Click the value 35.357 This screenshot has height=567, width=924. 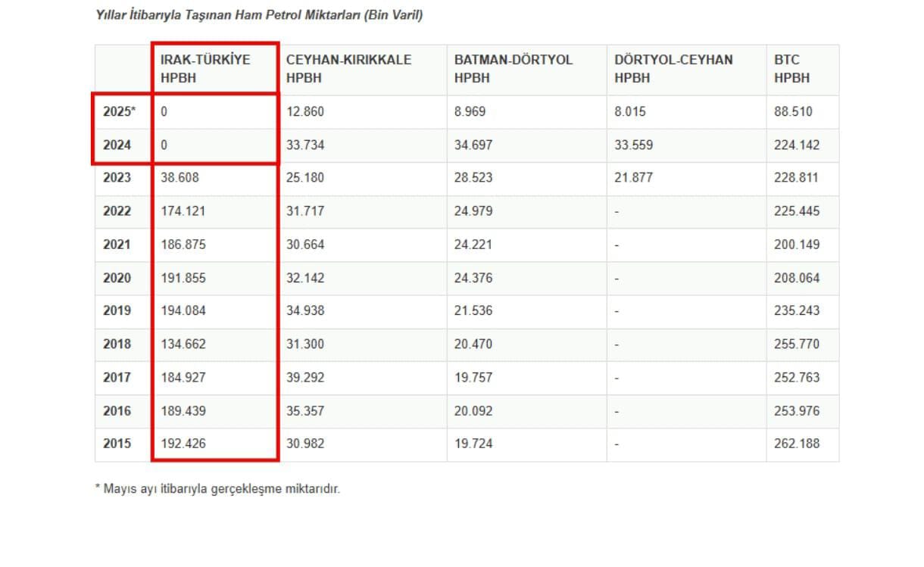click(x=305, y=411)
